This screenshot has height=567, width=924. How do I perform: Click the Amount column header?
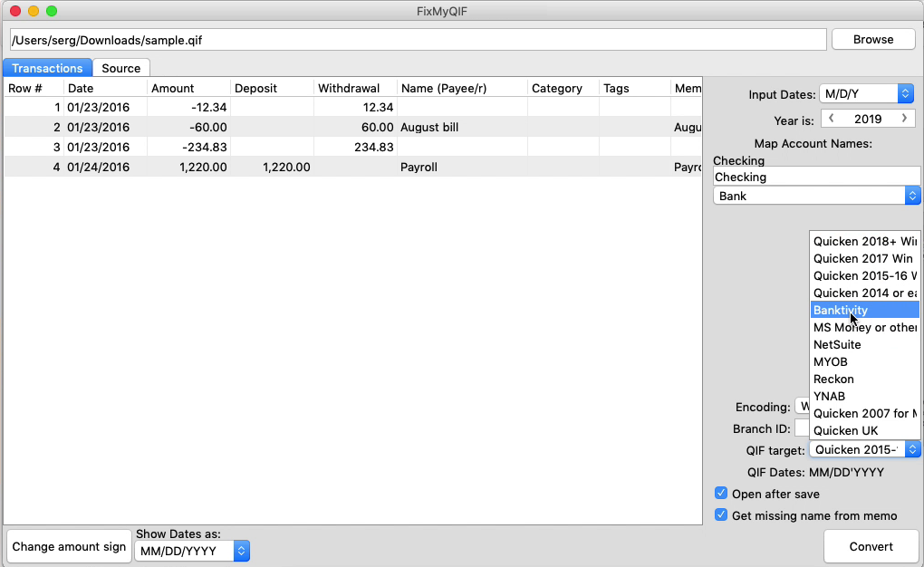188,88
